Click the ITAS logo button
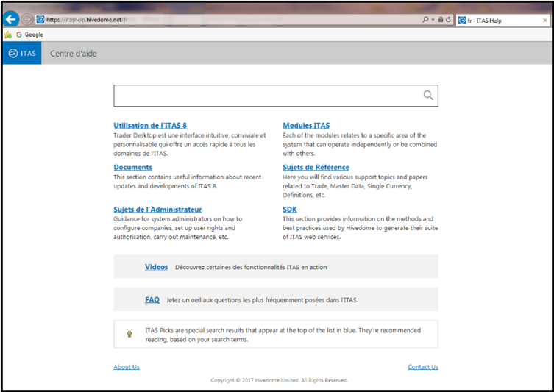Image resolution: width=554 pixels, height=392 pixels. 22,54
